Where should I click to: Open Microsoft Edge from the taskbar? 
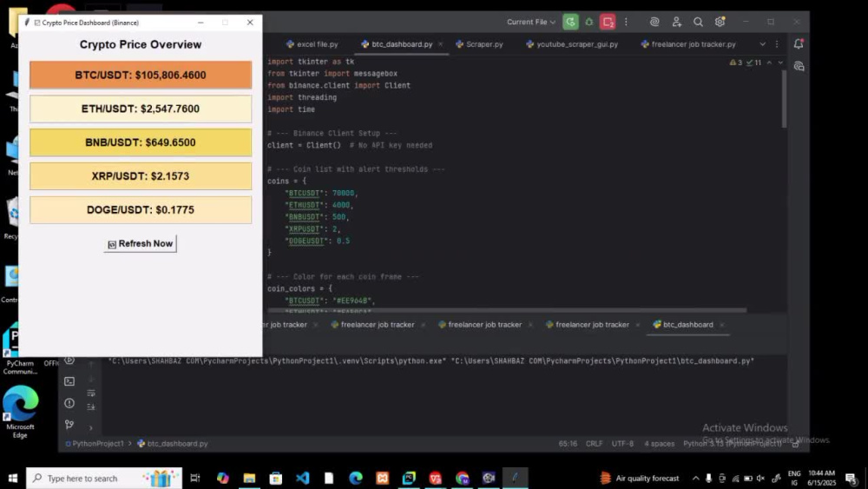355,478
